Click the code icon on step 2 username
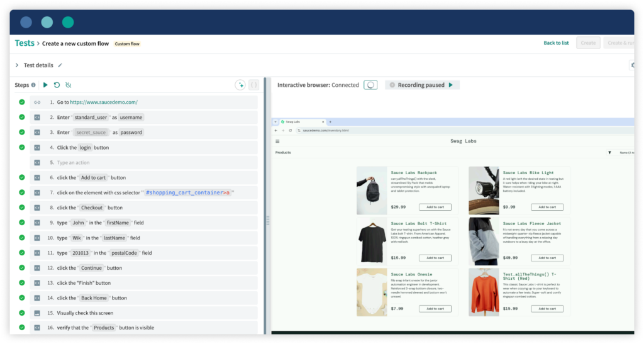The height and width of the screenshot is (344, 644). coord(37,118)
